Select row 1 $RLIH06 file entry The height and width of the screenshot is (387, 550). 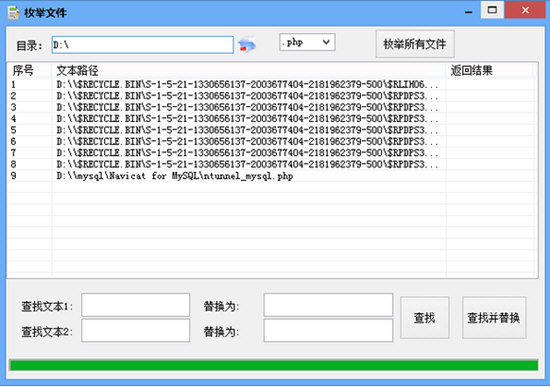pos(272,85)
